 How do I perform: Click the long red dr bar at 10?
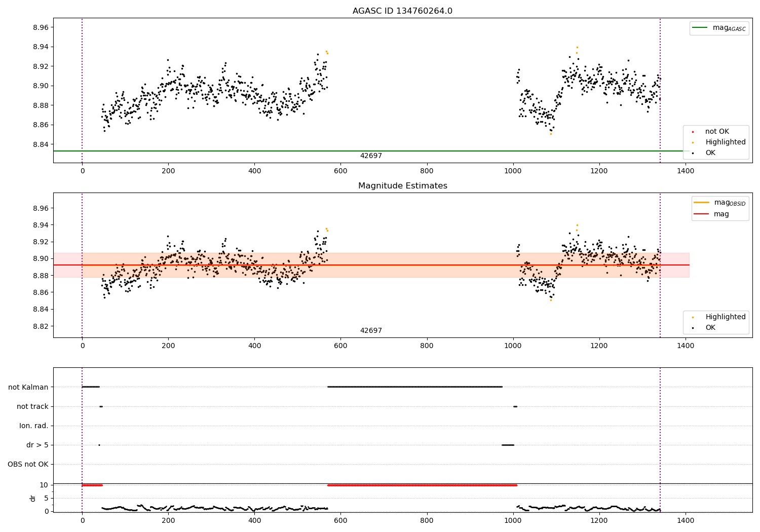[422, 485]
